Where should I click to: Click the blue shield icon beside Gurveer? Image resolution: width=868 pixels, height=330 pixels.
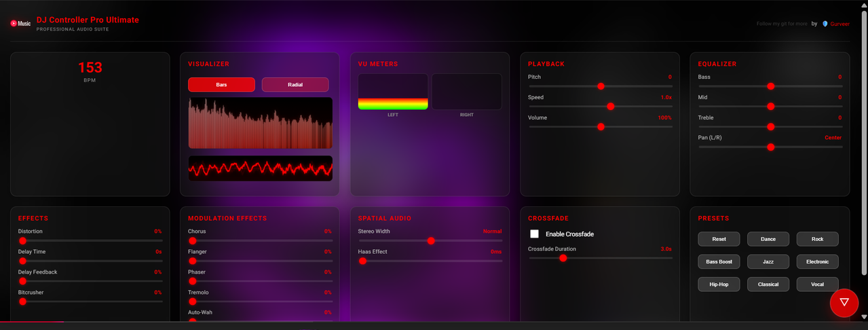coord(825,24)
